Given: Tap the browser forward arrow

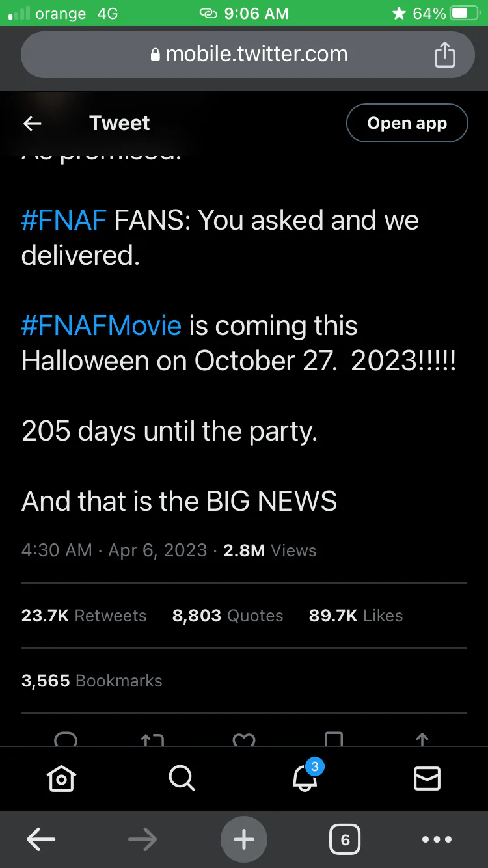Looking at the screenshot, I should pyautogui.click(x=142, y=840).
